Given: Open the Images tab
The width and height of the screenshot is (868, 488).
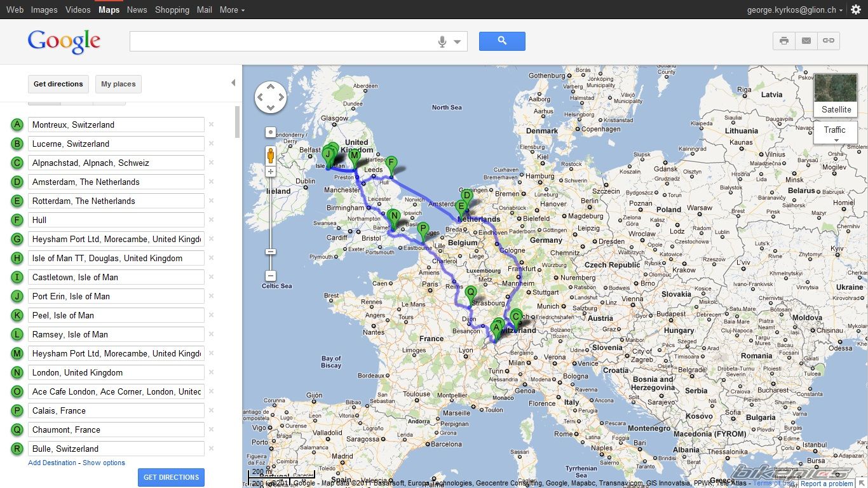Looking at the screenshot, I should (44, 10).
